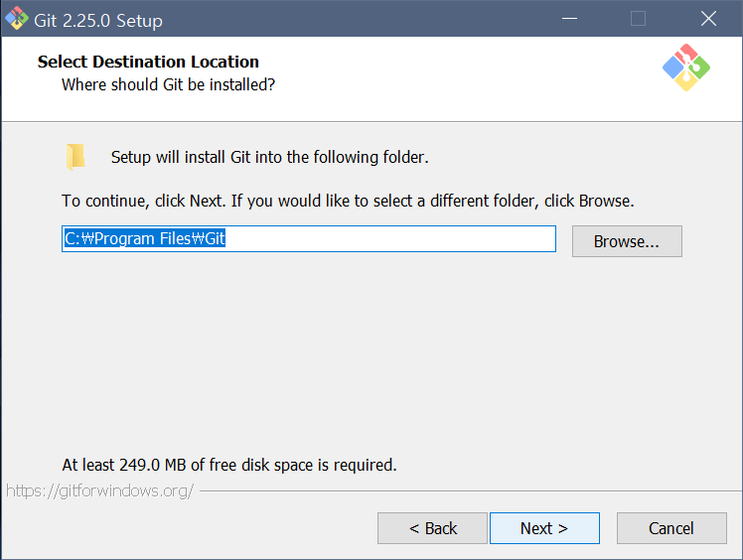Cancel the Git setup

(671, 528)
